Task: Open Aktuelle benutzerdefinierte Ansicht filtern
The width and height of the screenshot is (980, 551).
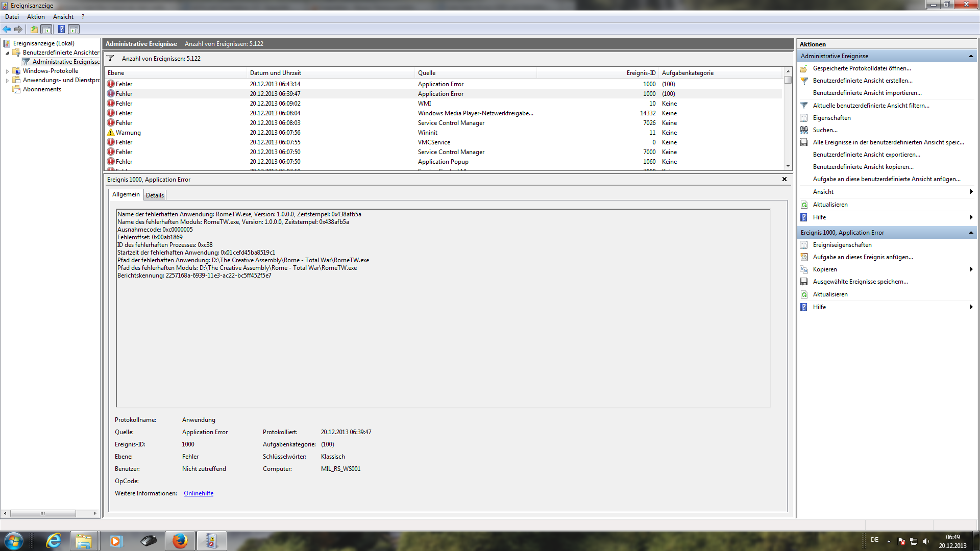Action: pyautogui.click(x=871, y=106)
